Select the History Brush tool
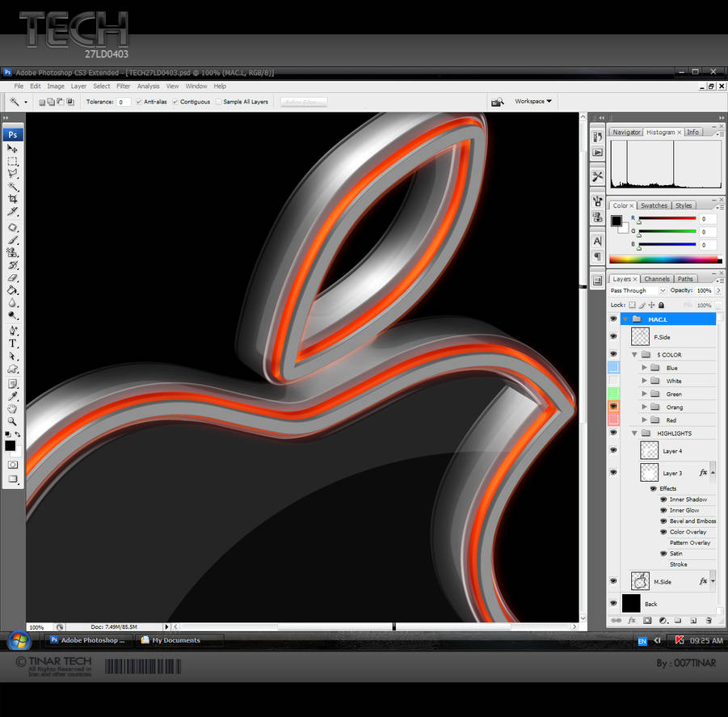This screenshot has height=717, width=728. [x=13, y=265]
